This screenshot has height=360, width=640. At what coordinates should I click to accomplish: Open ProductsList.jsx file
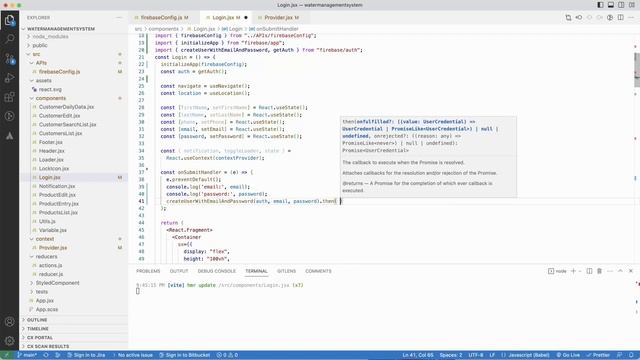pyautogui.click(x=58, y=213)
